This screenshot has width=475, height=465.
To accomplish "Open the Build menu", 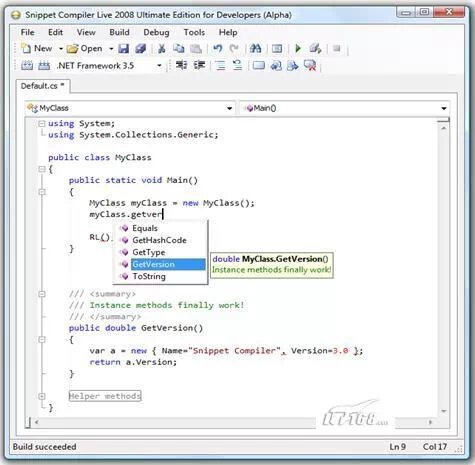I will click(119, 32).
